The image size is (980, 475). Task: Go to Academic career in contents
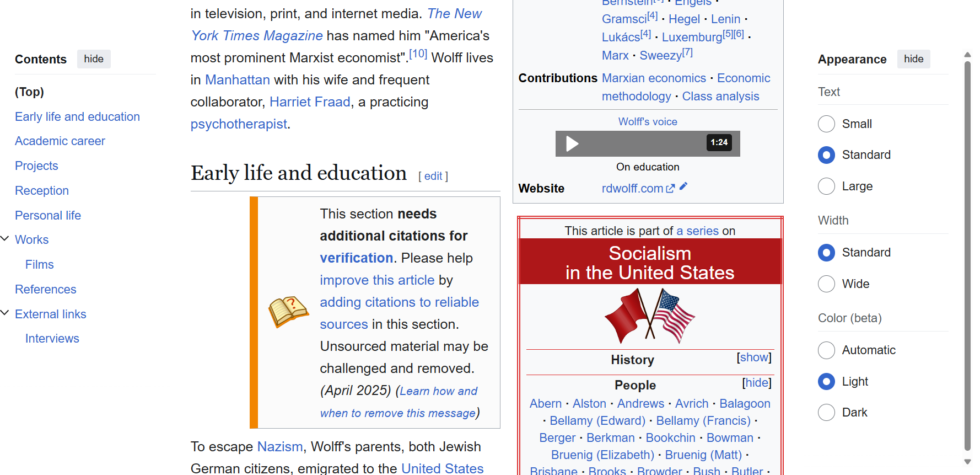[60, 141]
